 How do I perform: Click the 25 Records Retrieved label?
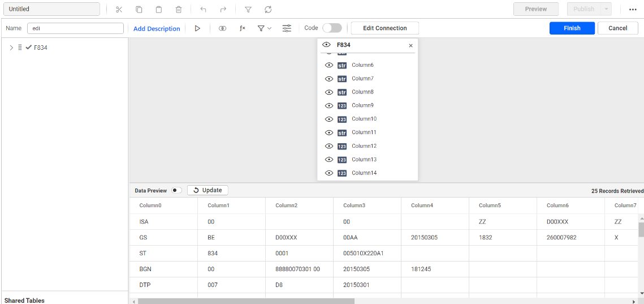pyautogui.click(x=617, y=191)
